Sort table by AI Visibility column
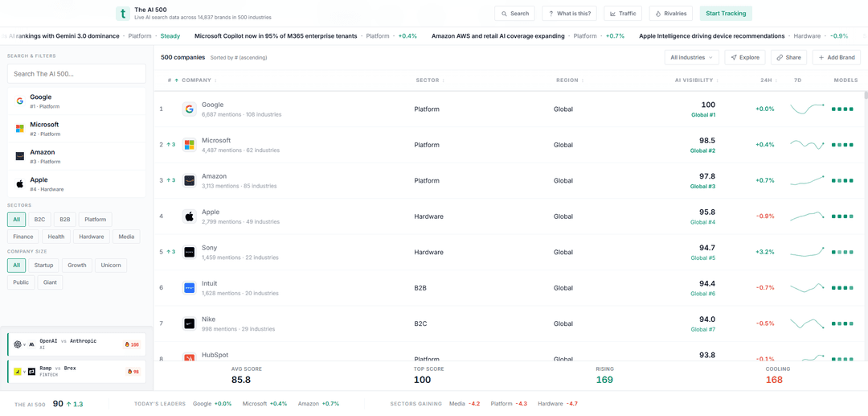The width and height of the screenshot is (868, 416). point(694,80)
